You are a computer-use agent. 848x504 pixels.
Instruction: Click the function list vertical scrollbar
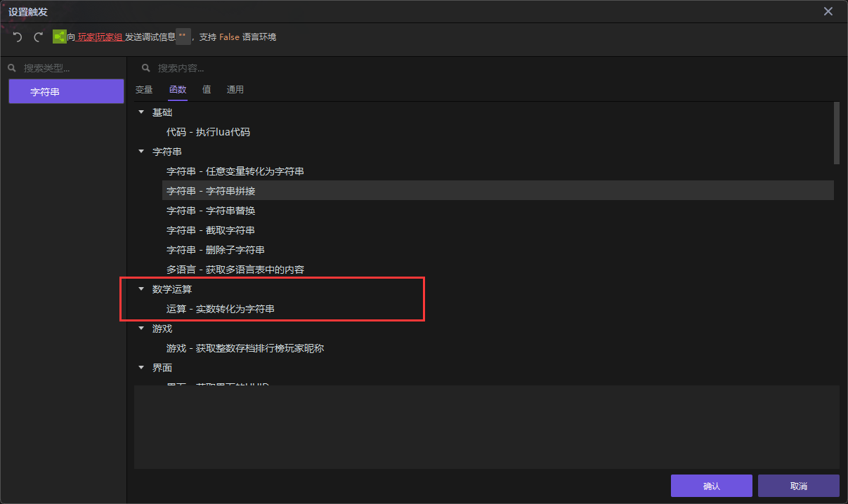coord(836,133)
